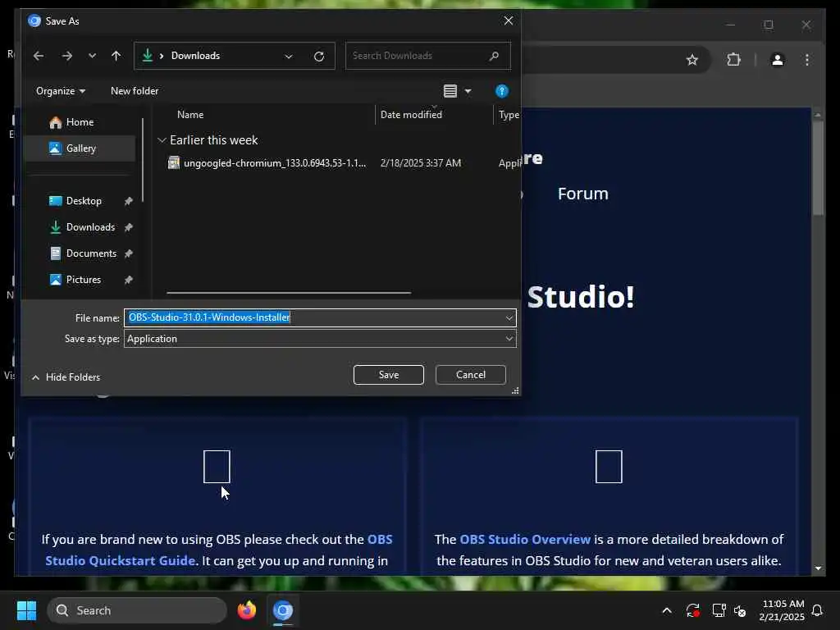Viewport: 840px width, 630px height.
Task: Close the Save As dialog
Action: pos(509,21)
